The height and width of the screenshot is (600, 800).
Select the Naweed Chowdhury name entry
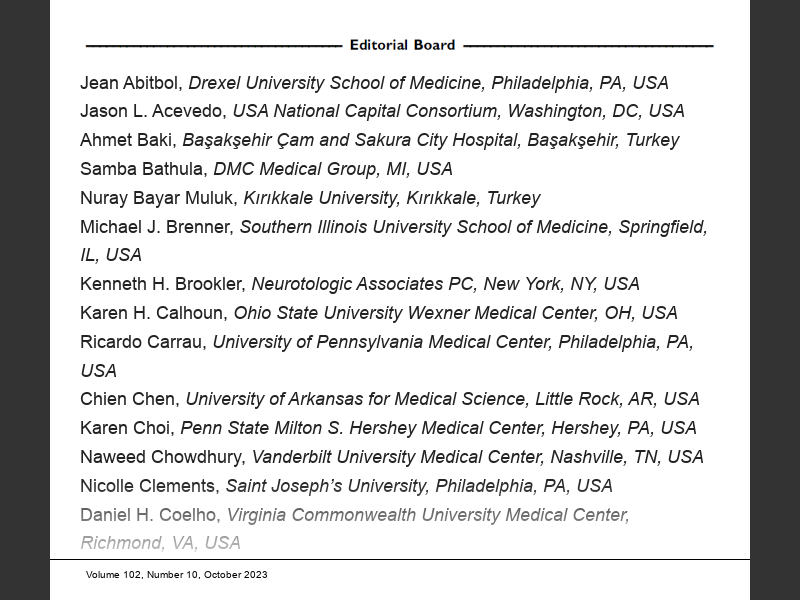[x=160, y=457]
